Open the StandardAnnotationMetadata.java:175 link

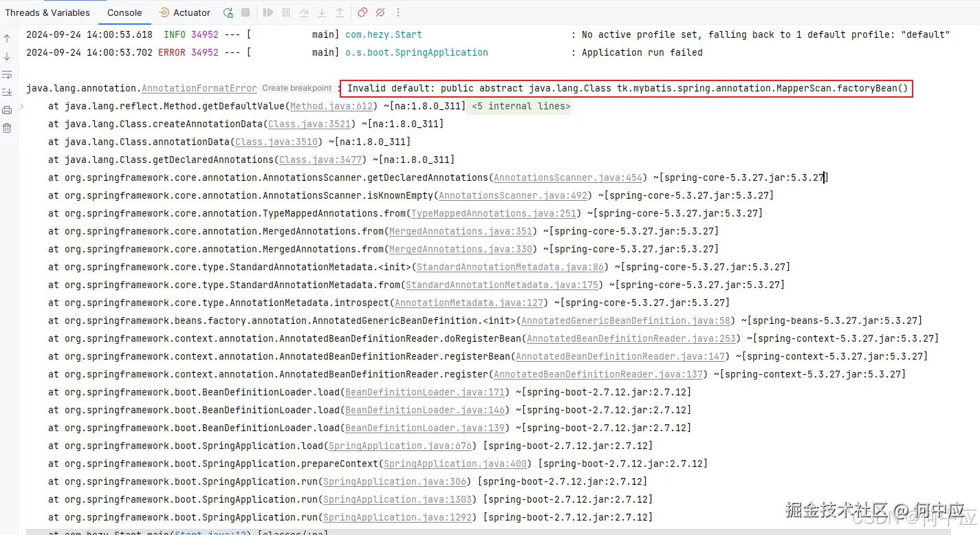(x=502, y=285)
